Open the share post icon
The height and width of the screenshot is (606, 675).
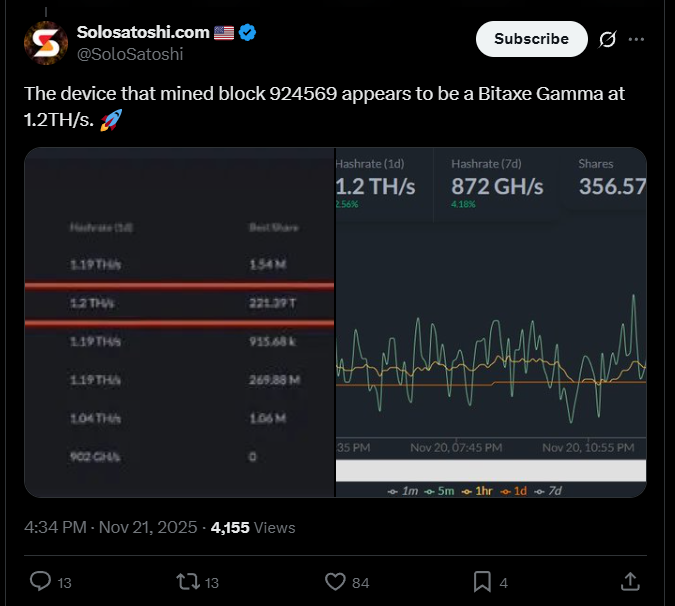point(630,581)
